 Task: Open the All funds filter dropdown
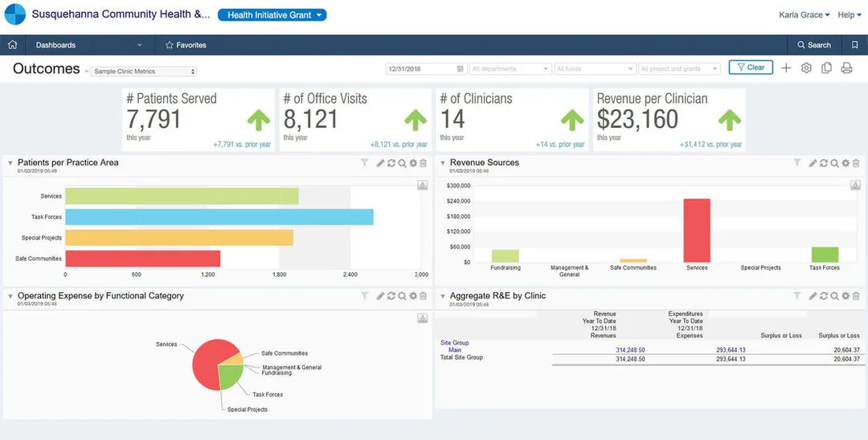[x=595, y=68]
